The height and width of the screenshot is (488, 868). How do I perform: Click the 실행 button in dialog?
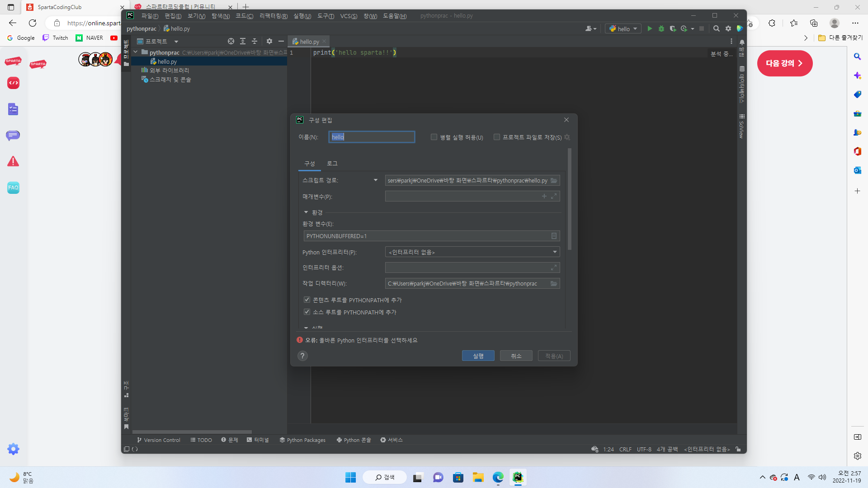478,356
